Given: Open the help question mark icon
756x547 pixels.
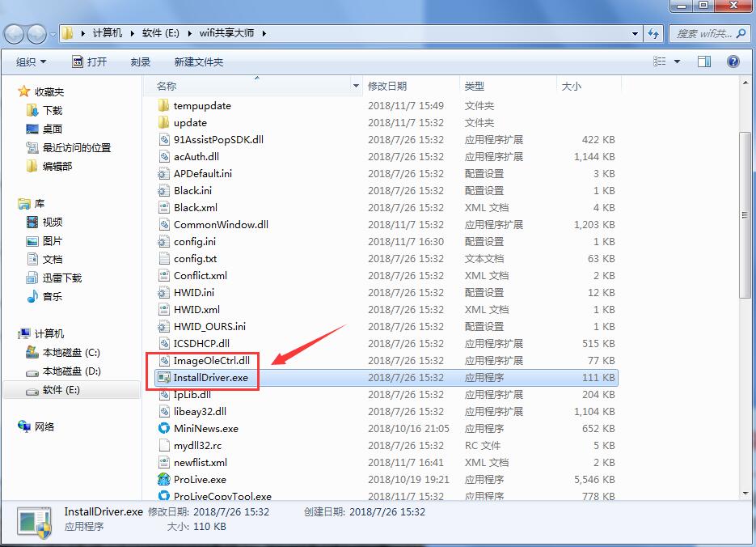Looking at the screenshot, I should pyautogui.click(x=733, y=61).
